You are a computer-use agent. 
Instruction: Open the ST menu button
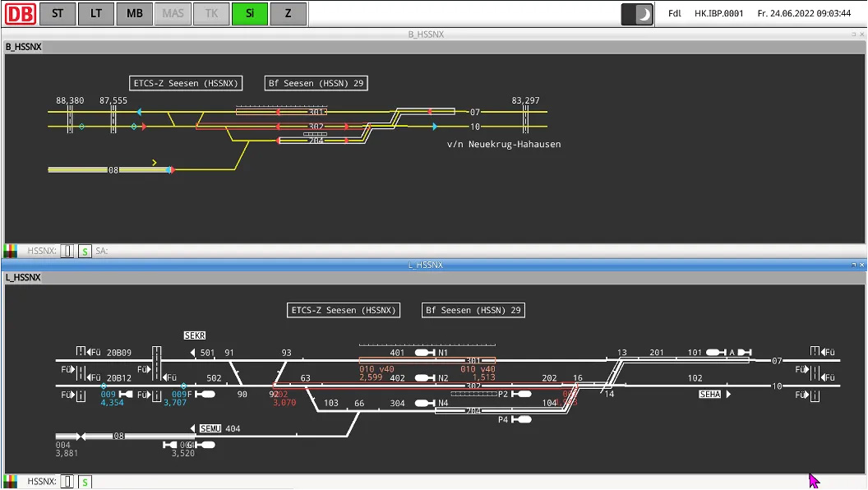click(x=58, y=14)
